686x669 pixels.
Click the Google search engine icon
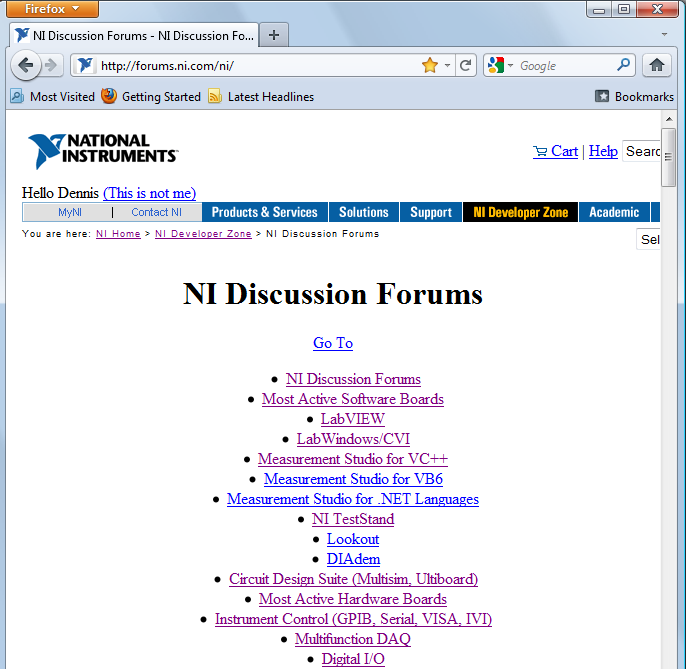tap(496, 66)
